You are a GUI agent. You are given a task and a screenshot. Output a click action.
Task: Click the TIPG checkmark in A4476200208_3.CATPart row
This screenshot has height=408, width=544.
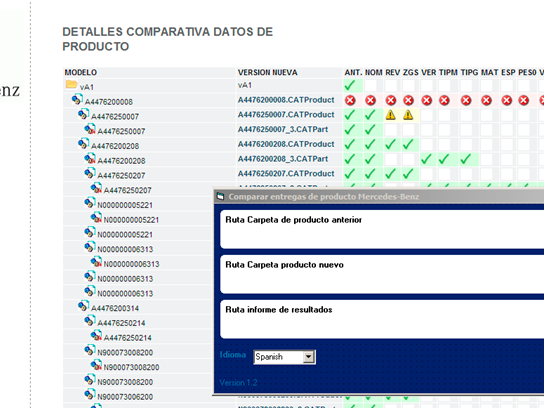point(466,159)
